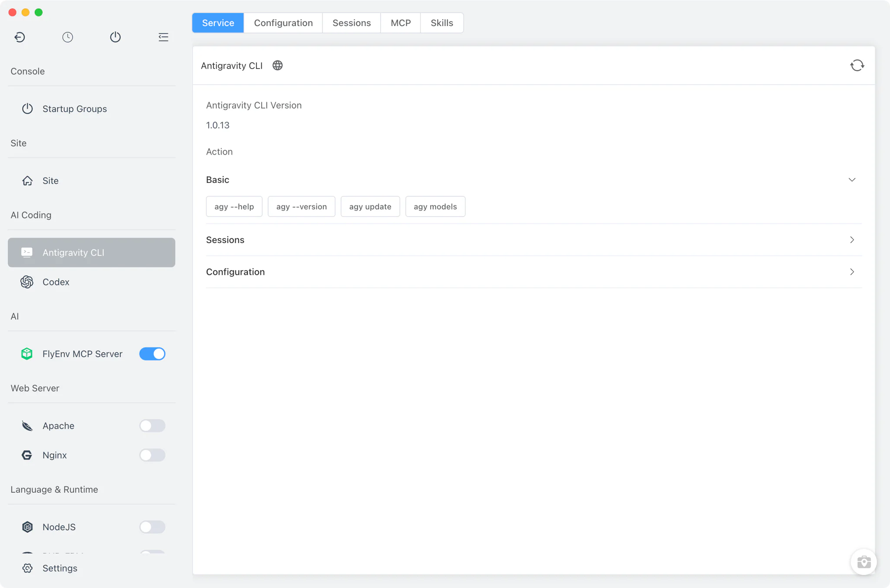This screenshot has height=588, width=890.
Task: Expand the Configuration section chevron
Action: click(852, 272)
